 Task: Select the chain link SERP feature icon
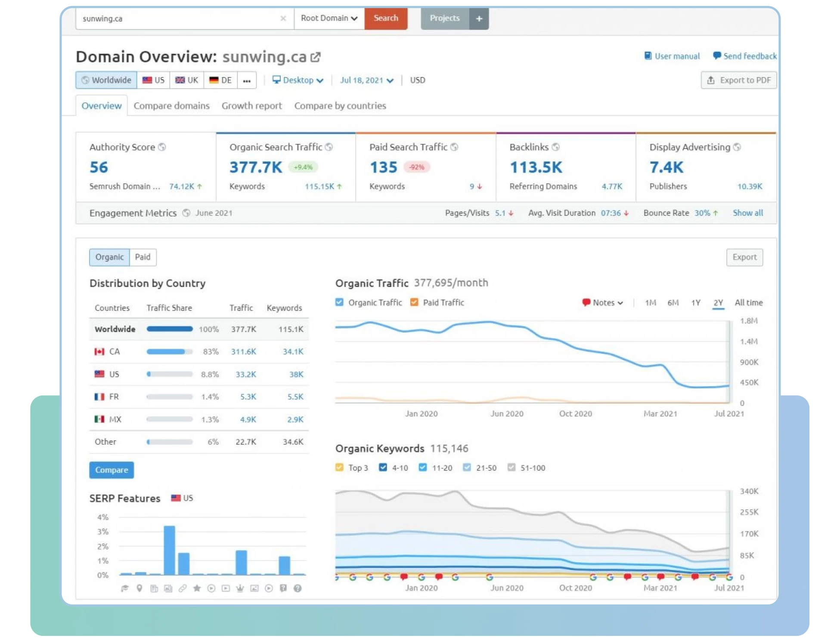[x=183, y=588]
